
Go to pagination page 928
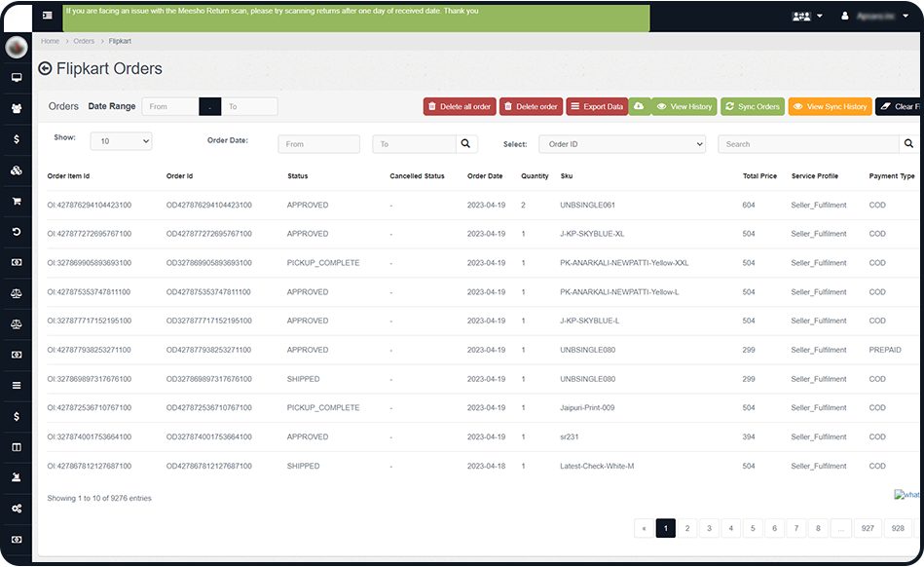point(898,528)
